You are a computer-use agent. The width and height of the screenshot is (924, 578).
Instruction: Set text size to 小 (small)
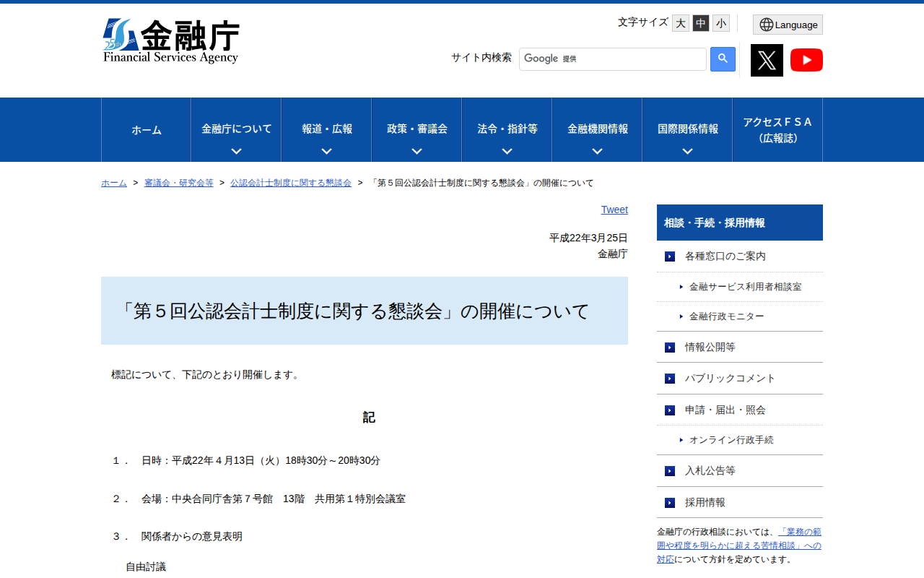(721, 23)
